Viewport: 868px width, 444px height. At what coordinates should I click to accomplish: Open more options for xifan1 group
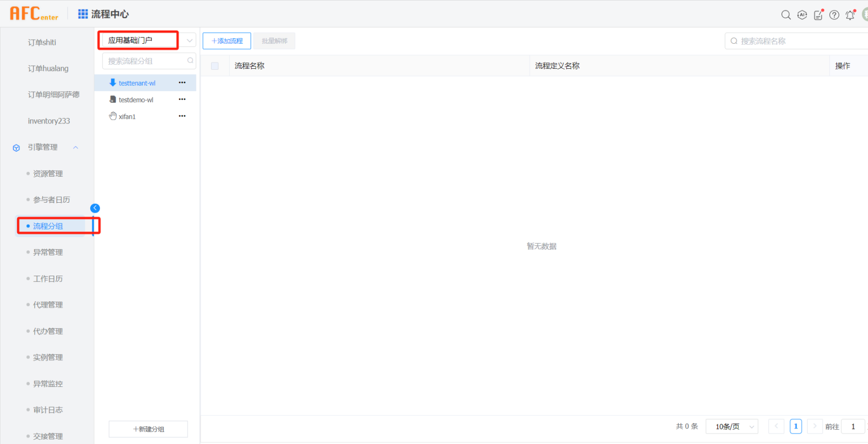182,116
